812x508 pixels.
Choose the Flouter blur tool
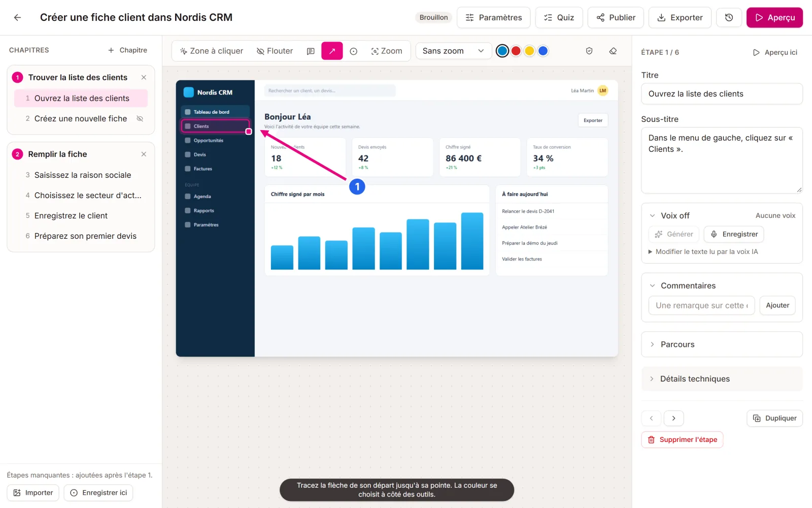(275, 51)
